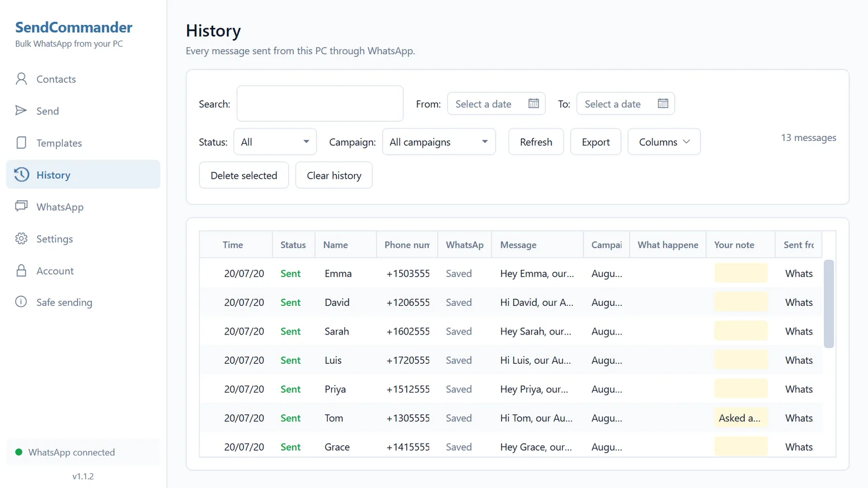
Task: Open the Settings page
Action: pyautogui.click(x=83, y=239)
